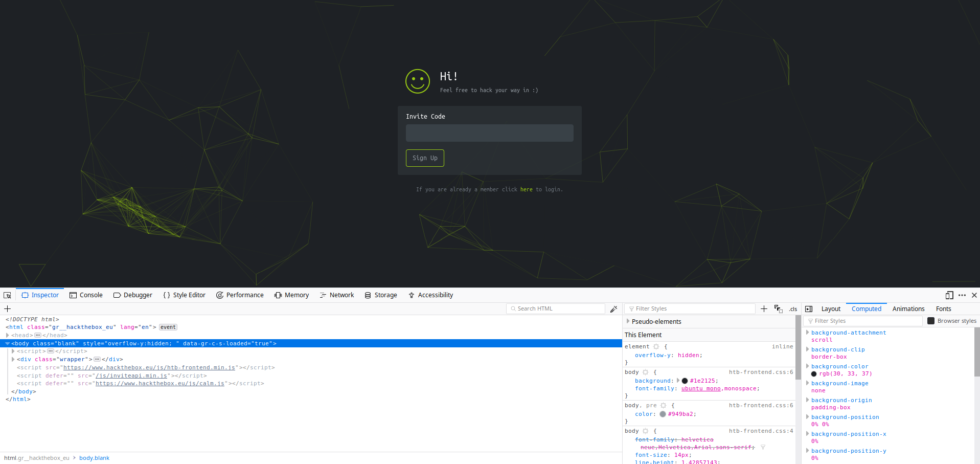Open the Animations sidebar tab
The width and height of the screenshot is (980, 464).
tap(908, 309)
